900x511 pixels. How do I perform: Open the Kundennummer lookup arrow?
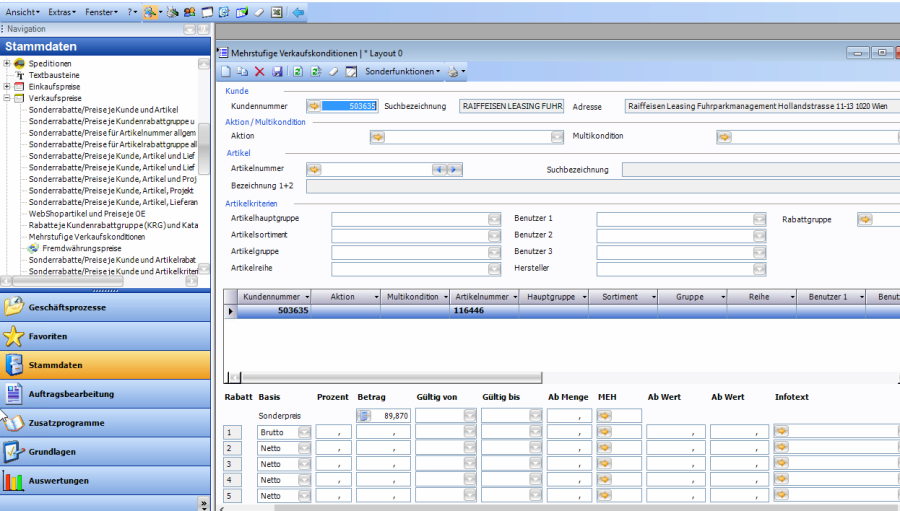click(313, 105)
